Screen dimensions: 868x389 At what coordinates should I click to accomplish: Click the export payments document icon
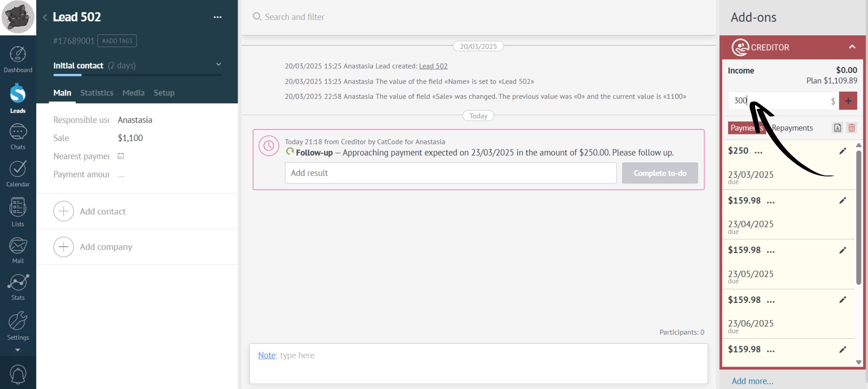(x=837, y=128)
